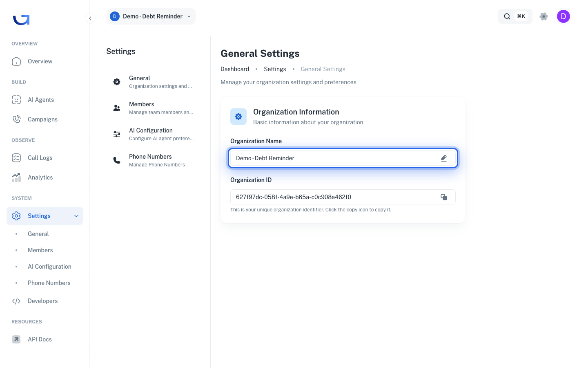
Task: Collapse the Settings submenu chevron
Action: point(76,216)
